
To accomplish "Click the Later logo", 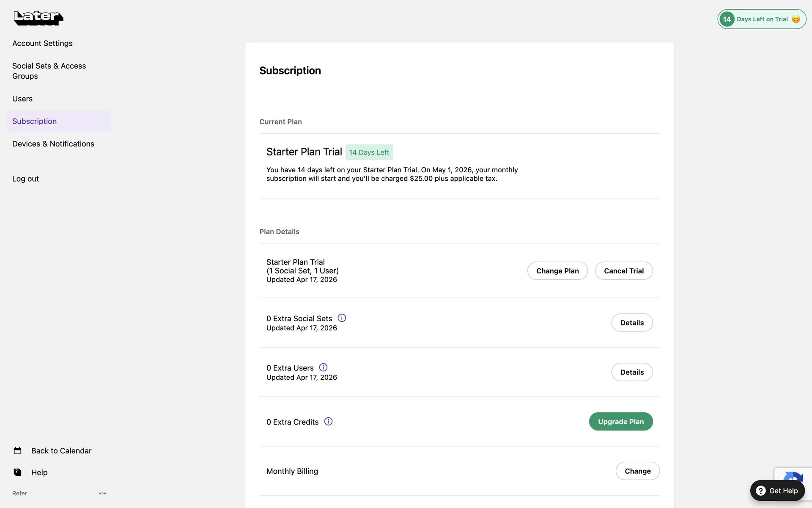I will [38, 18].
